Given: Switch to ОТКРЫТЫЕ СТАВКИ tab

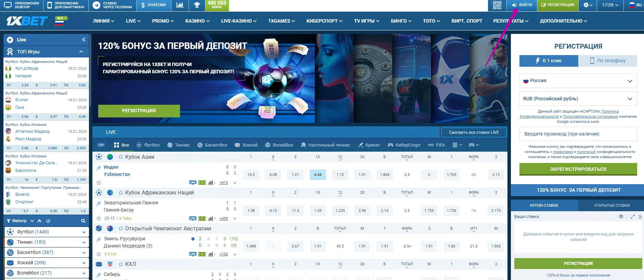Looking at the screenshot, I should (612, 205).
